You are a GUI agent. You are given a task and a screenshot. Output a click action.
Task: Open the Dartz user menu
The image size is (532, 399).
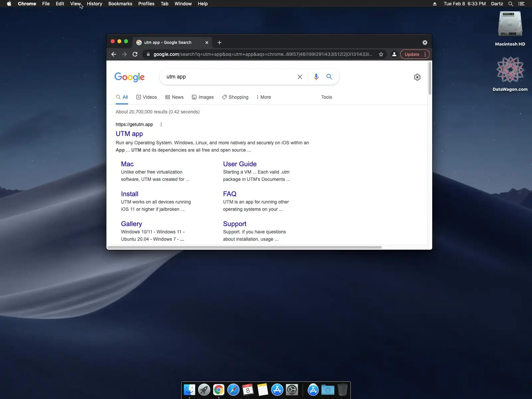497,4
